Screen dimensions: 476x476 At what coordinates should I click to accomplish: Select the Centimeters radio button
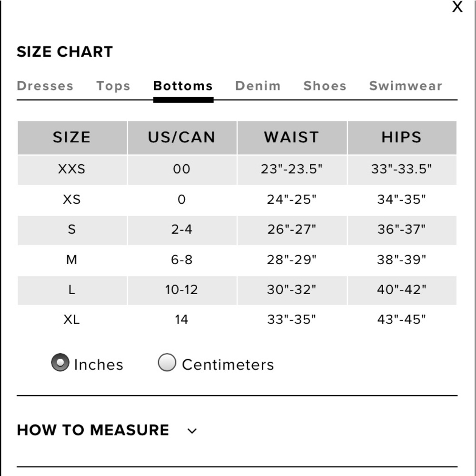167,362
